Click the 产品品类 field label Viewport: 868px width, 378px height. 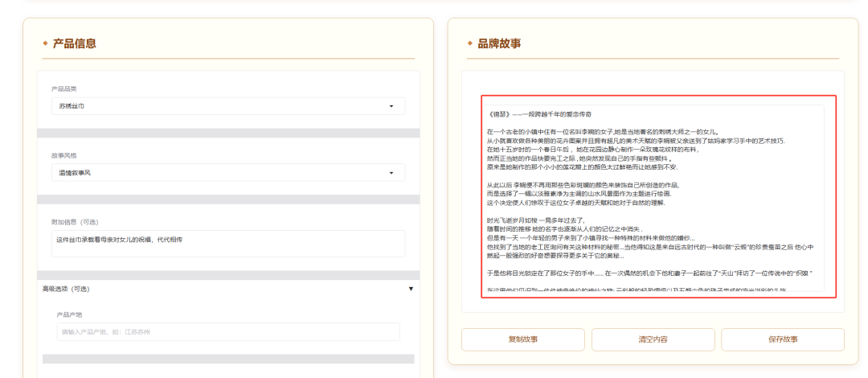(63, 88)
